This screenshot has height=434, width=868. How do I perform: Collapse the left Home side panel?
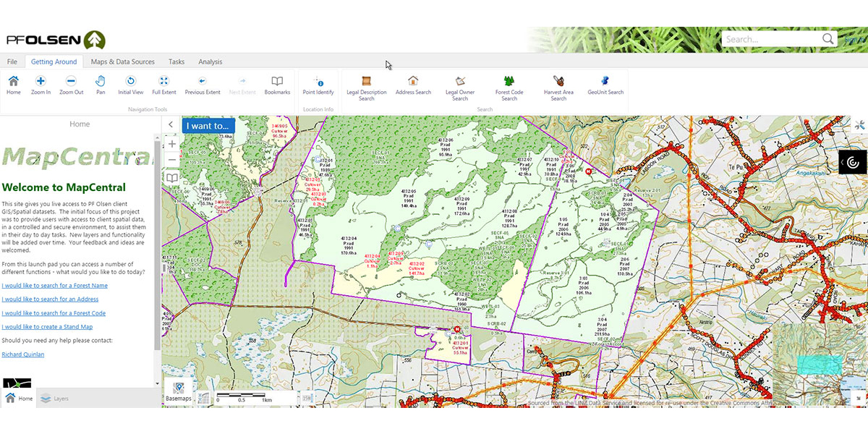click(171, 124)
